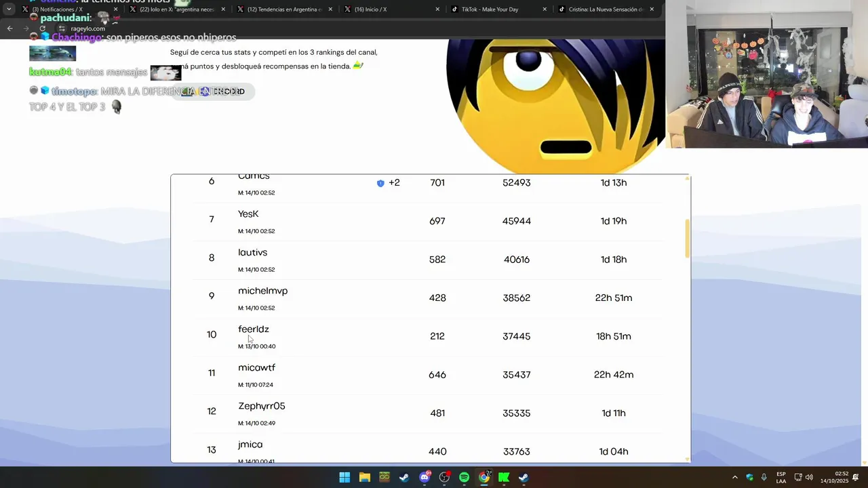Viewport: 868px width, 488px height.
Task: Close the Inicio / X tab
Action: tap(437, 9)
